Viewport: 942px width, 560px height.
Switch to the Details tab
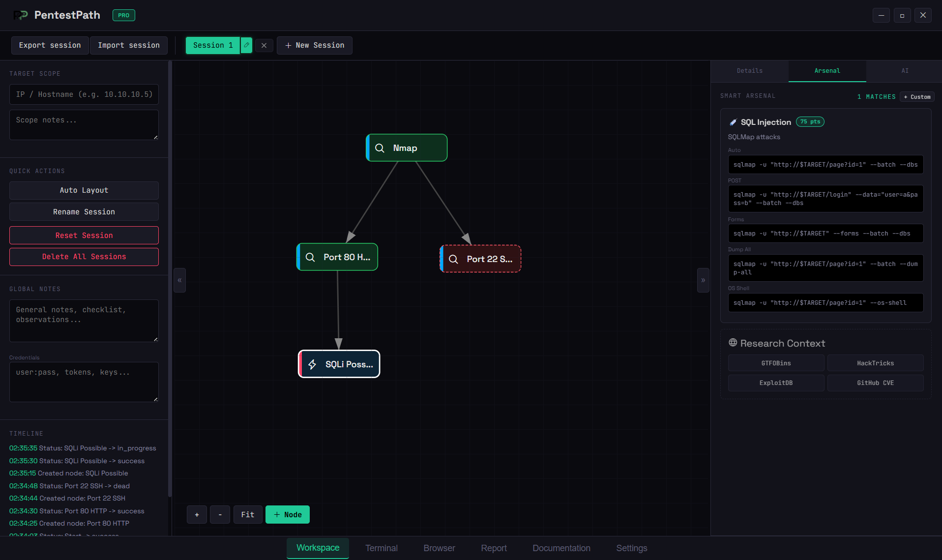coord(749,71)
